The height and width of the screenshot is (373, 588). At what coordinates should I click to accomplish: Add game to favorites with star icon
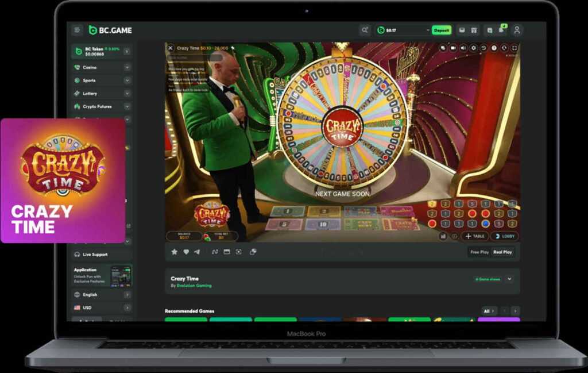click(175, 252)
